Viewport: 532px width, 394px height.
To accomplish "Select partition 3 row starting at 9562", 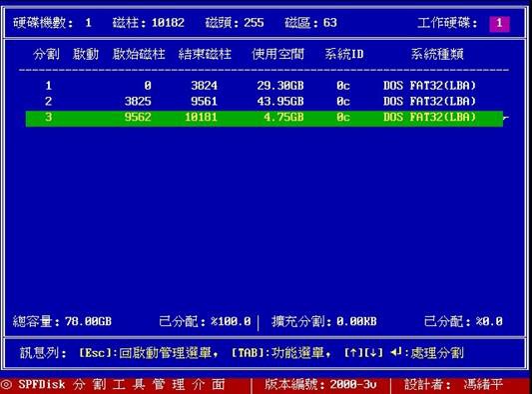I will point(265,119).
